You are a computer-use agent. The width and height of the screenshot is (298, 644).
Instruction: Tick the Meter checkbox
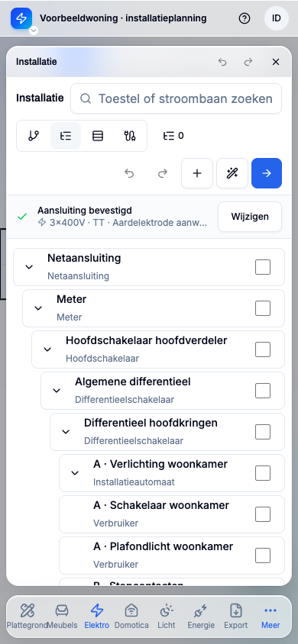click(x=263, y=308)
